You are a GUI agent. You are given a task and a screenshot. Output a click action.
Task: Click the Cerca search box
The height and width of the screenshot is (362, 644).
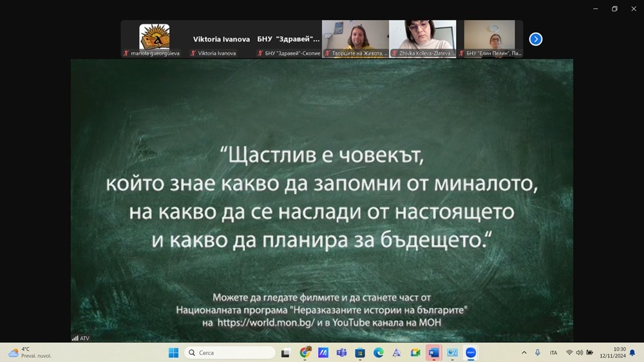(x=229, y=352)
